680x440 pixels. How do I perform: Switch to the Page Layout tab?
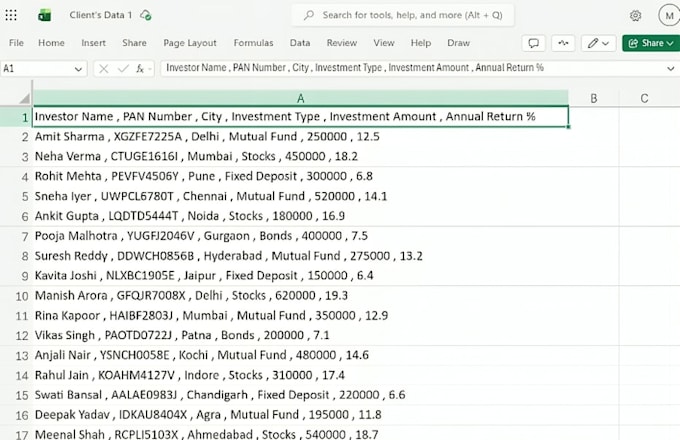(190, 43)
